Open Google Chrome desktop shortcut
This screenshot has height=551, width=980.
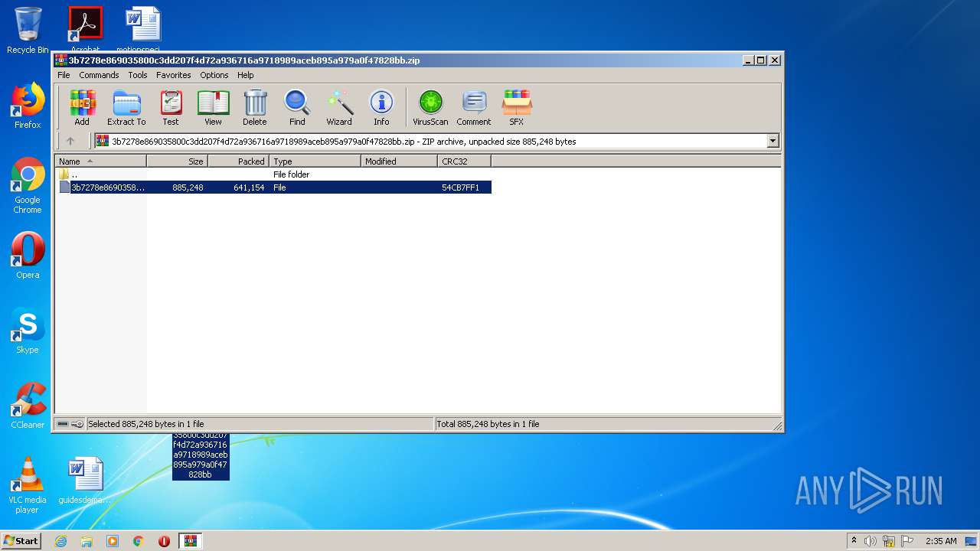pyautogui.click(x=28, y=185)
